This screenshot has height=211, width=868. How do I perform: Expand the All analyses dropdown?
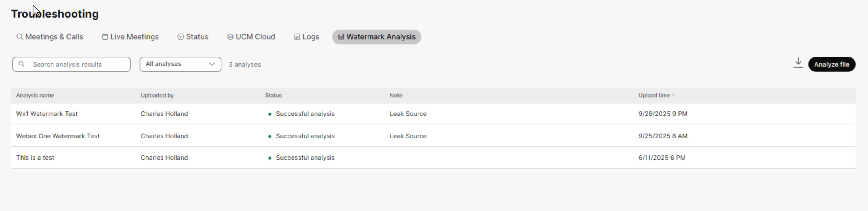(x=180, y=64)
